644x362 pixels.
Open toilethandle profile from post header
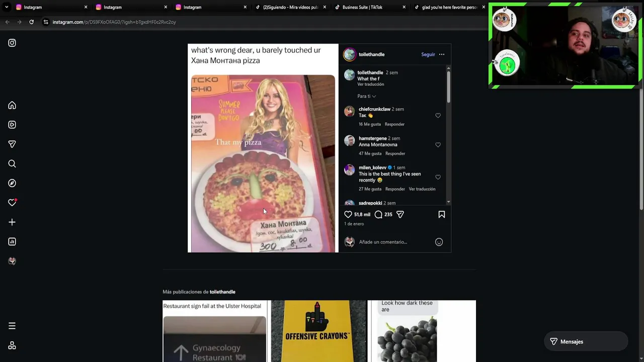pyautogui.click(x=371, y=54)
